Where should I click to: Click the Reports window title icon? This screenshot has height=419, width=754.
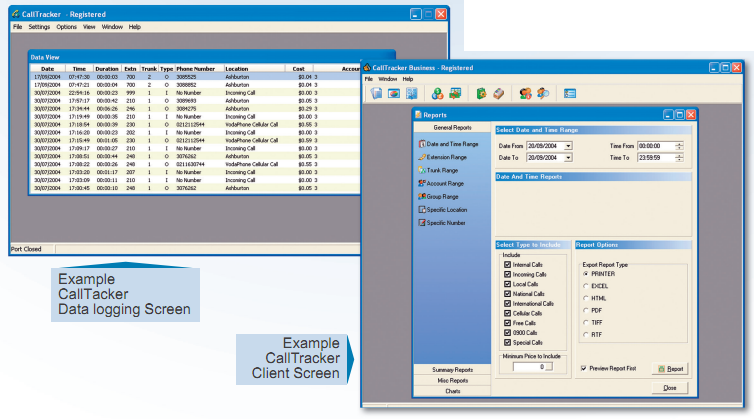click(418, 114)
